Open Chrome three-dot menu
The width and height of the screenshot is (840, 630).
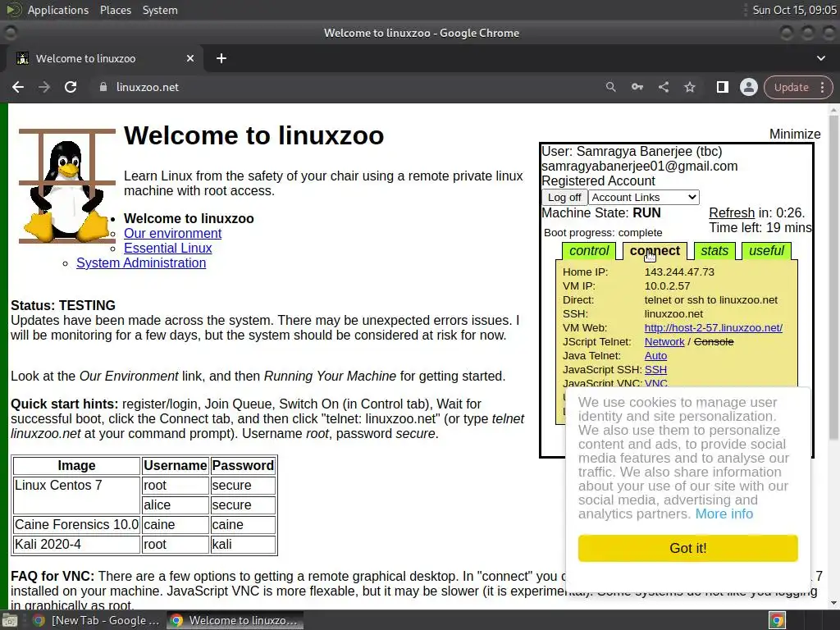click(822, 87)
